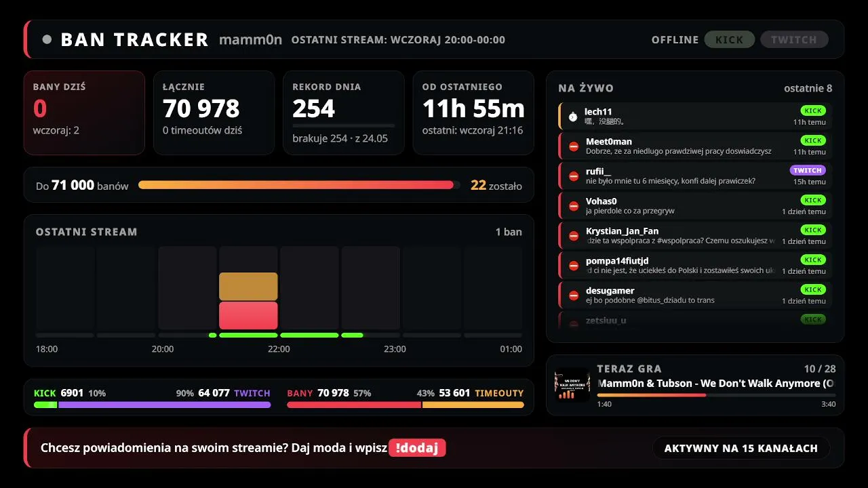Click the pompa14fiutjd username

pos(617,261)
